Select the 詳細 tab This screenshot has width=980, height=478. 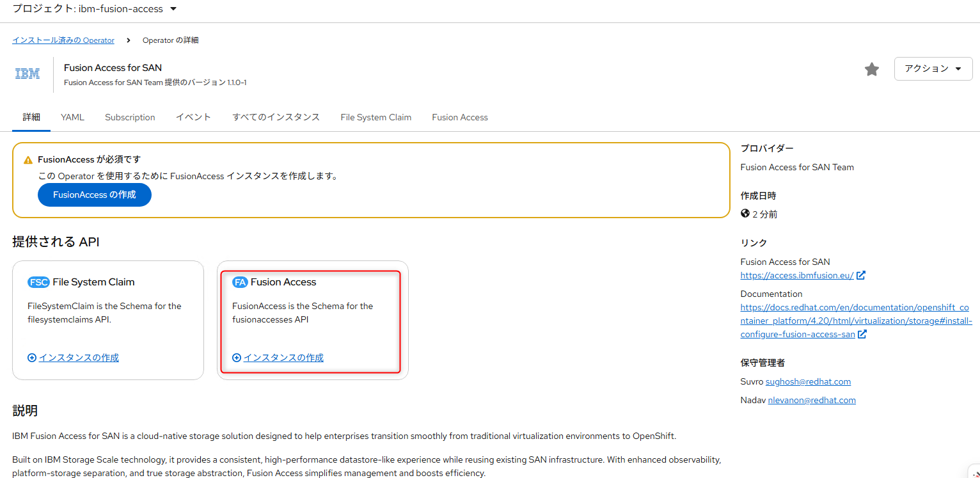click(x=31, y=117)
